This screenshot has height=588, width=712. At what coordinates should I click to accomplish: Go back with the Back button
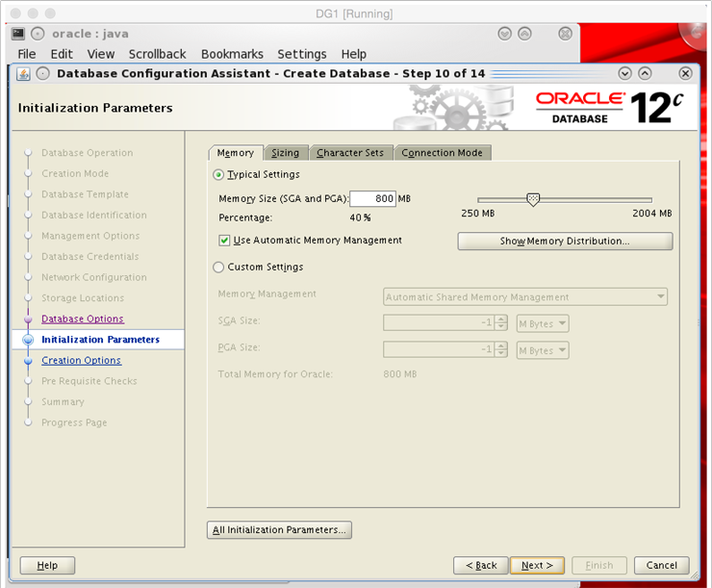tap(480, 565)
